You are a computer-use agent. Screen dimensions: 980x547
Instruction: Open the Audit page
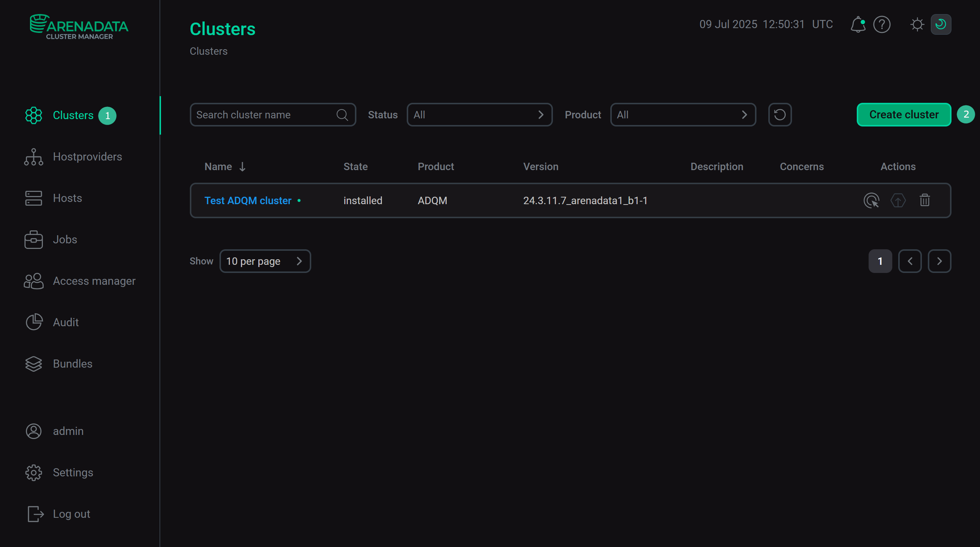pyautogui.click(x=66, y=322)
